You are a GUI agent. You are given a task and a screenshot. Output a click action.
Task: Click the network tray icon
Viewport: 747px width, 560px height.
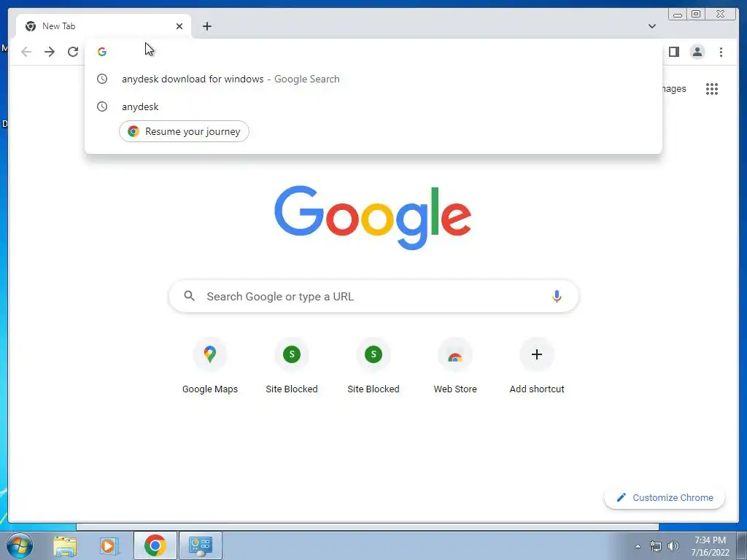tap(656, 546)
